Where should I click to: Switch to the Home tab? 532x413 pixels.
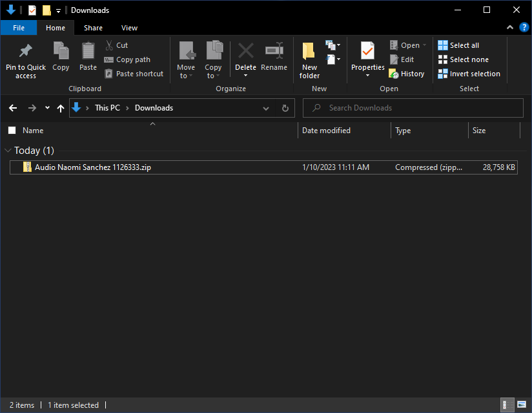click(56, 28)
